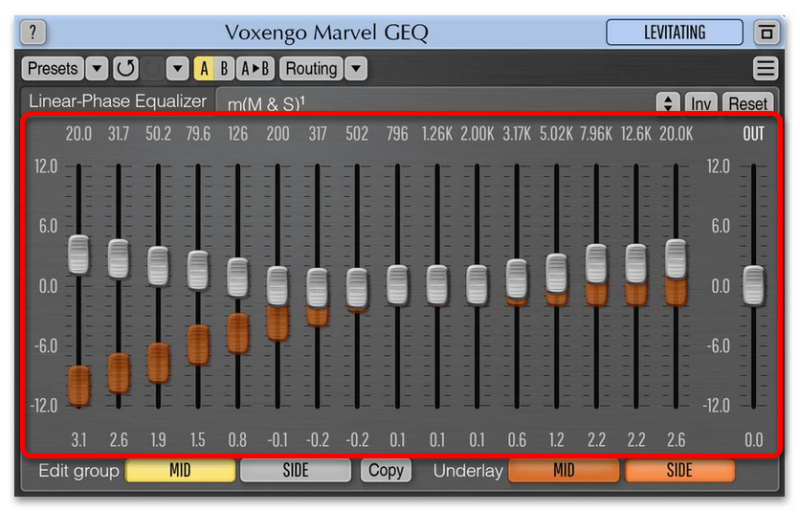Click the 79.6 Hz band fader
Screen dimensions: 800x512
point(198,270)
